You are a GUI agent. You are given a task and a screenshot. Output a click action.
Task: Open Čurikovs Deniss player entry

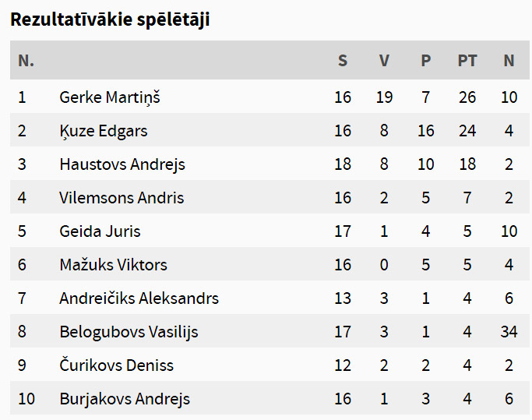pos(116,365)
